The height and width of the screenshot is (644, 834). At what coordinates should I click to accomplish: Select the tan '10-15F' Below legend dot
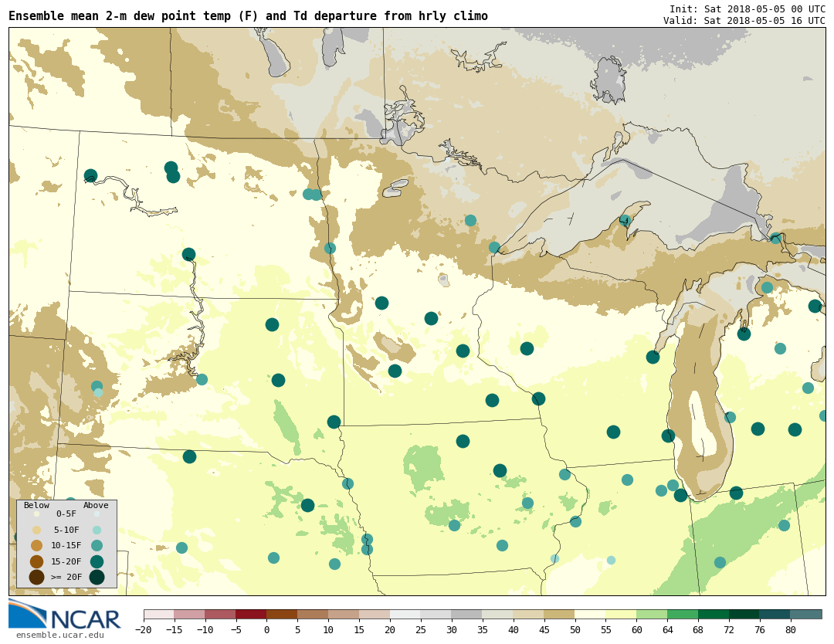(x=36, y=545)
